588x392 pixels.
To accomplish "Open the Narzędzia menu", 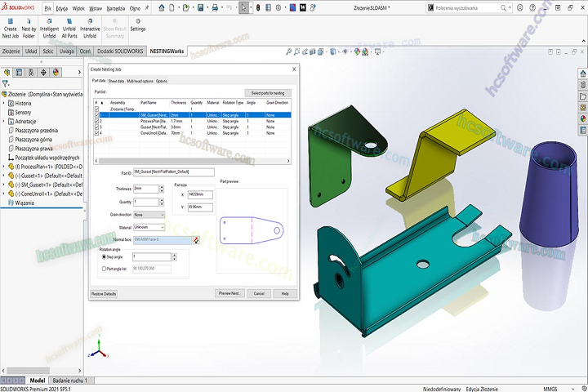I will point(118,7).
